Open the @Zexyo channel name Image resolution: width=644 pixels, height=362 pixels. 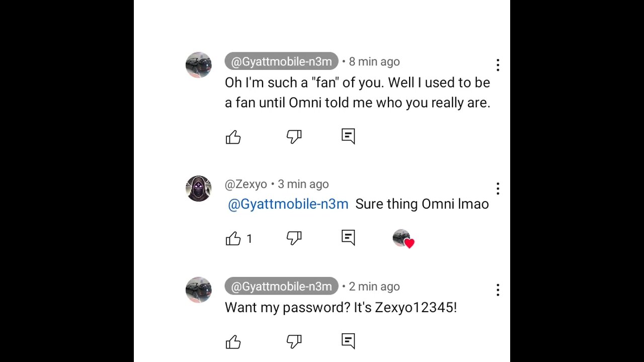click(x=246, y=184)
